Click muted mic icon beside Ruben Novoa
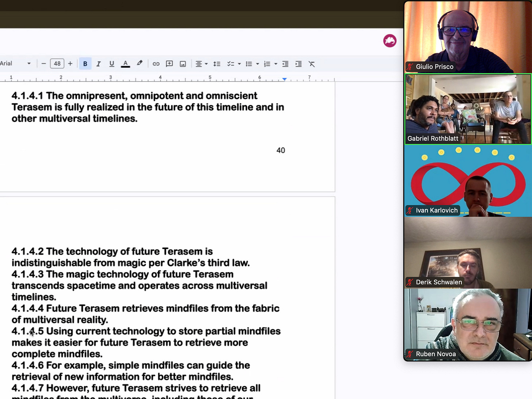532x399 pixels. pyautogui.click(x=410, y=354)
